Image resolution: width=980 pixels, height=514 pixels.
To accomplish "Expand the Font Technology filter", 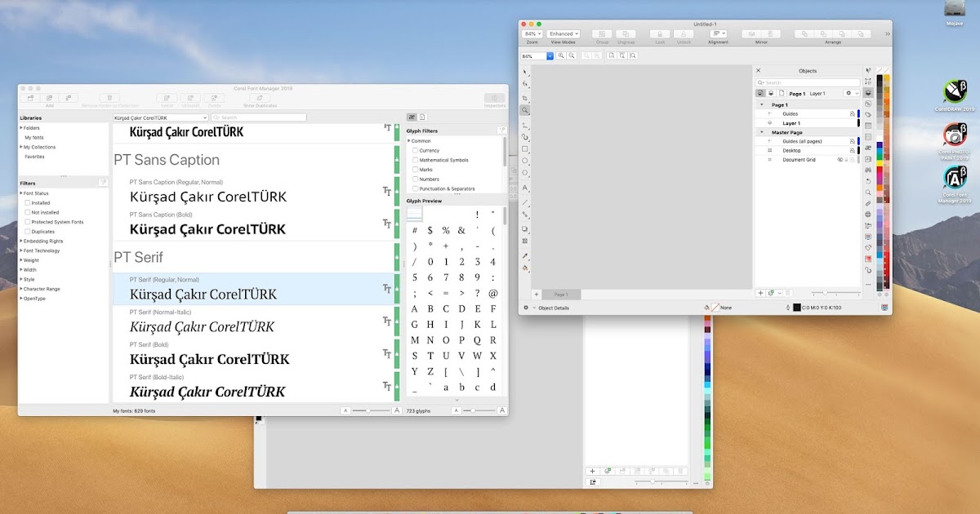I will coord(21,250).
